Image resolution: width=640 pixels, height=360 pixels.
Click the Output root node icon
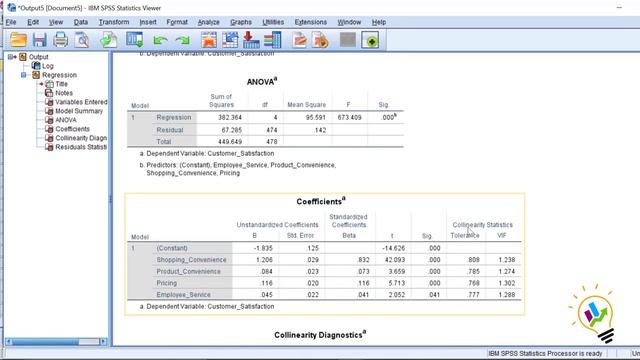(x=23, y=57)
